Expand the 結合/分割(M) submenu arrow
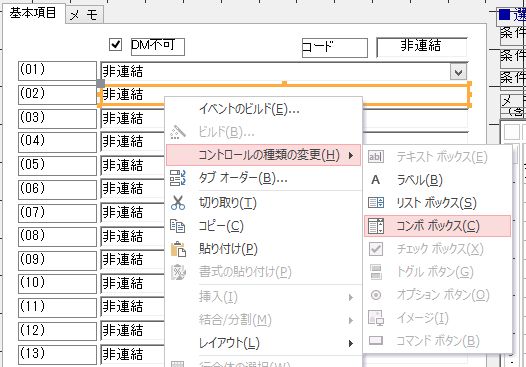The height and width of the screenshot is (367, 526). click(351, 320)
